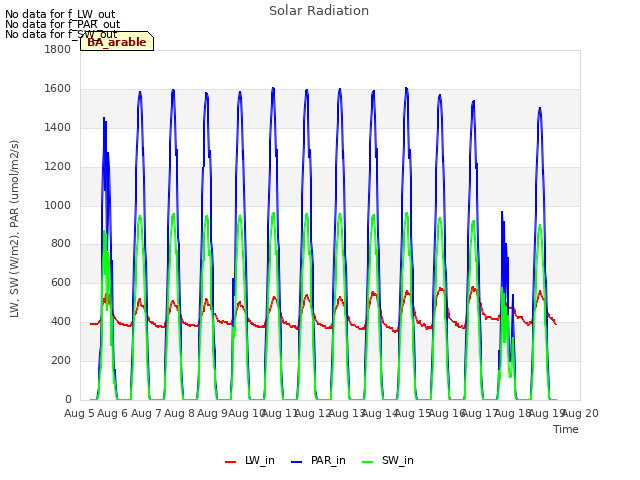
Task: Click the blue PAR_in legend swatch
Action: click(297, 462)
